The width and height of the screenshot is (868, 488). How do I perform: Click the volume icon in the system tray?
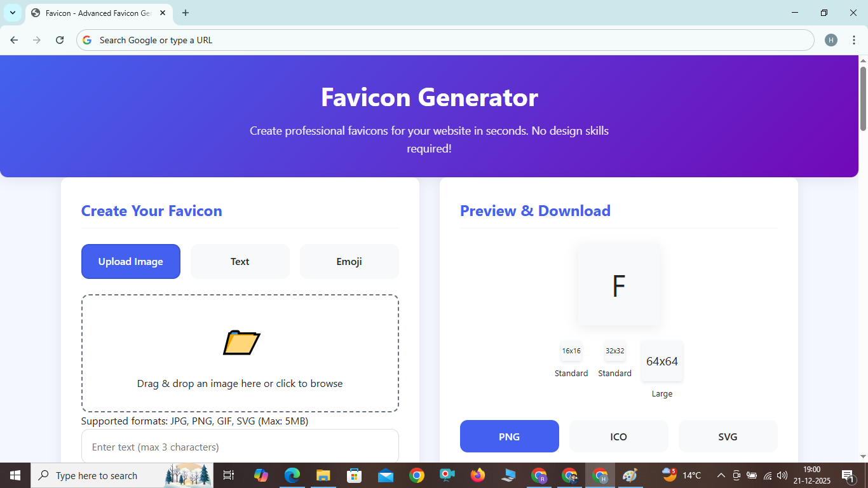781,475
